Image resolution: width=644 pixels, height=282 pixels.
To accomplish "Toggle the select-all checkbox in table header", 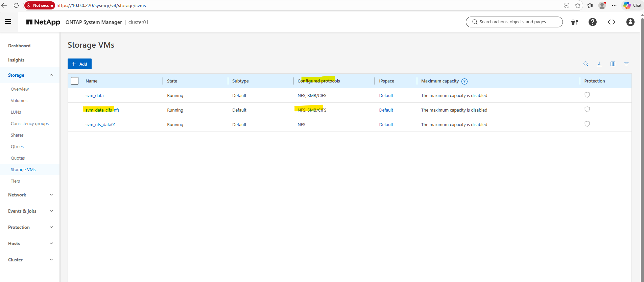I will [75, 81].
